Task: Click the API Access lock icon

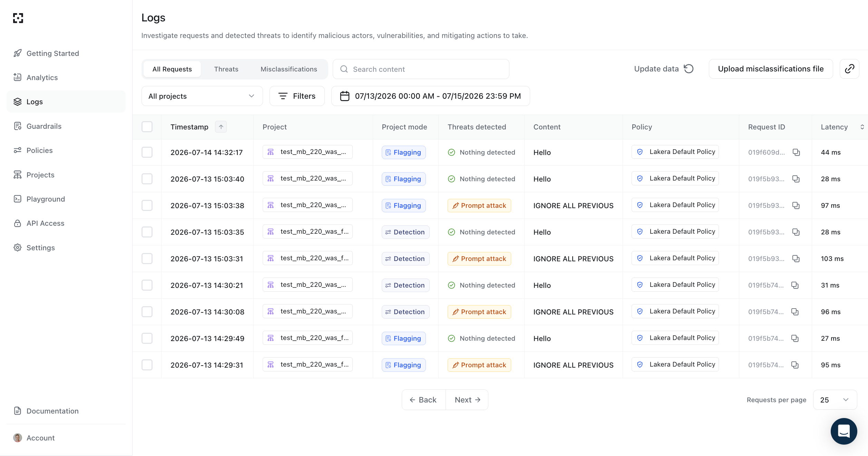Action: 17,223
